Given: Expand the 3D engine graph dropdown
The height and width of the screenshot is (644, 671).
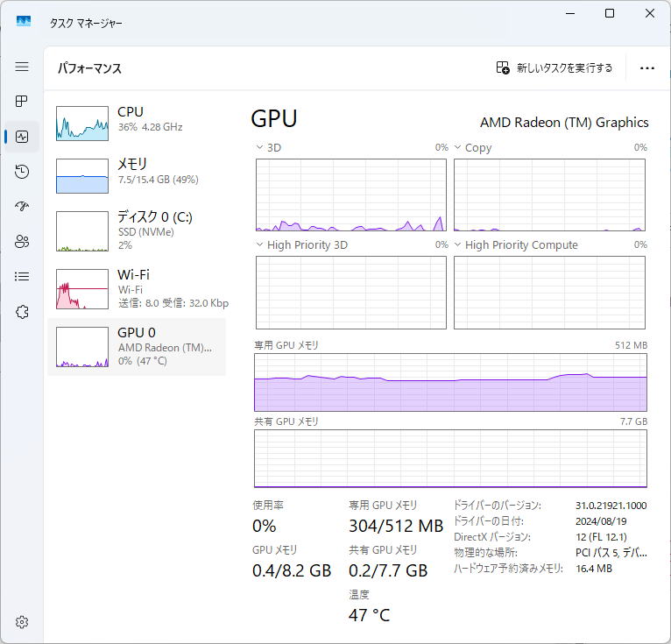Looking at the screenshot, I should (260, 148).
